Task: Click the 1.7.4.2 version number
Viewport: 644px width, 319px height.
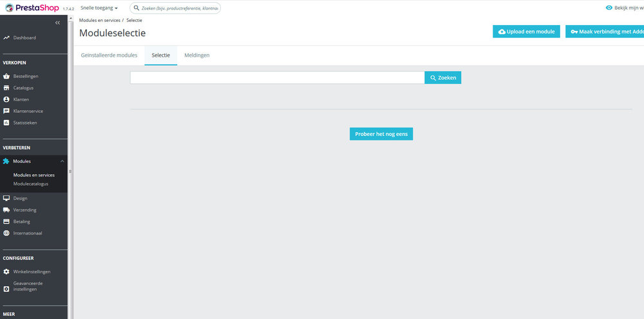Action: click(x=68, y=8)
